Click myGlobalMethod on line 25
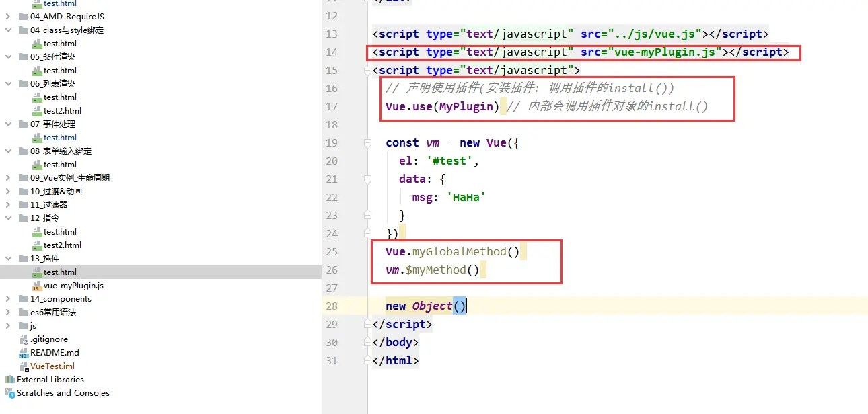 [460, 251]
